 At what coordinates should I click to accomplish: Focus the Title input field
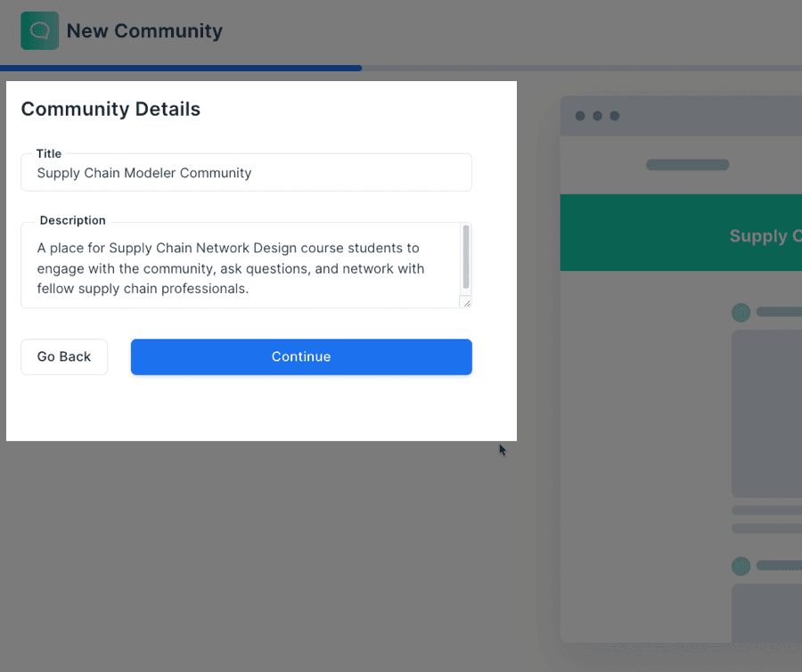pyautogui.click(x=246, y=173)
